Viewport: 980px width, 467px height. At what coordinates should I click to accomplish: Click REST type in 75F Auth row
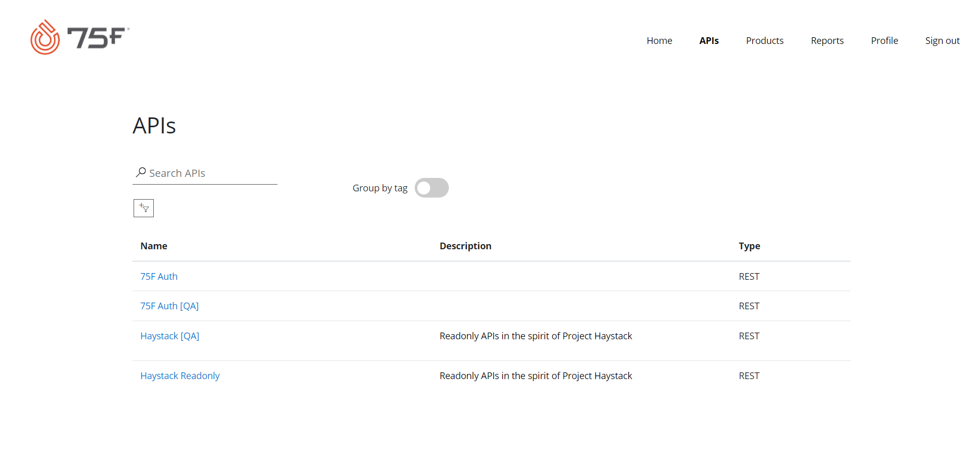[749, 276]
